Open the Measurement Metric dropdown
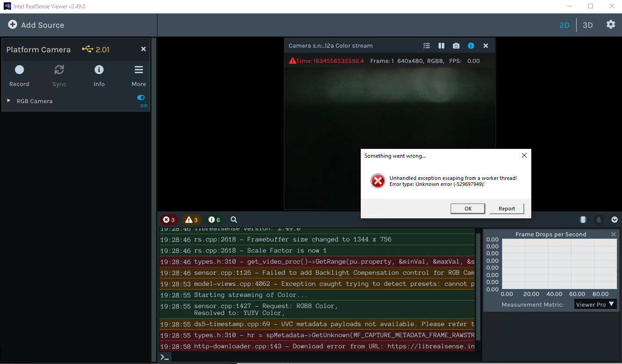Viewport: 622px width, 364px height. 595,304
